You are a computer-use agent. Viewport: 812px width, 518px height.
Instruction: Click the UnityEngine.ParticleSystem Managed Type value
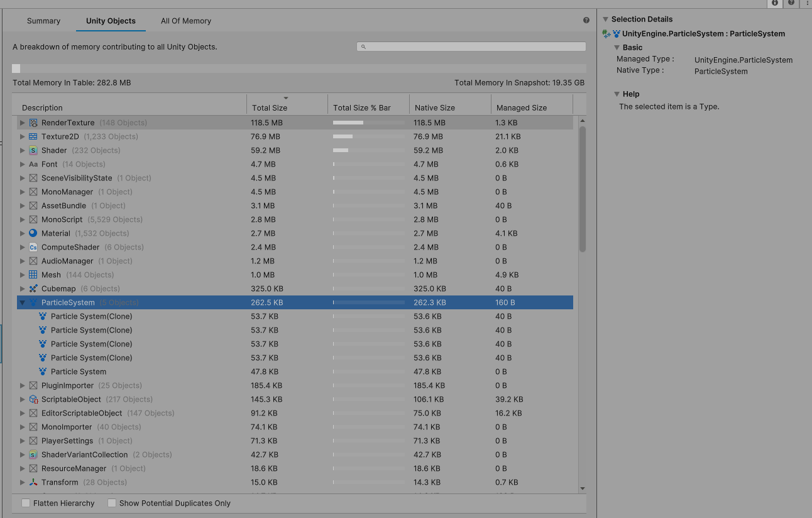point(743,60)
